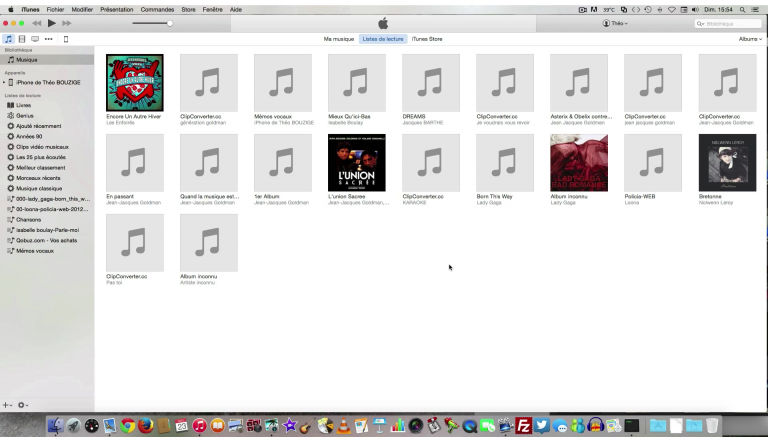Open the Bretonne album by Nolwenn Leroy
The width and height of the screenshot is (768, 437).
[727, 163]
